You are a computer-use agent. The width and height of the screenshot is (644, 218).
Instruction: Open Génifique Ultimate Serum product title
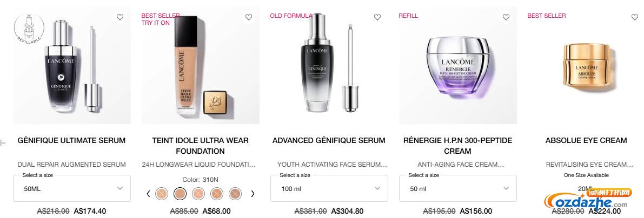tap(72, 140)
